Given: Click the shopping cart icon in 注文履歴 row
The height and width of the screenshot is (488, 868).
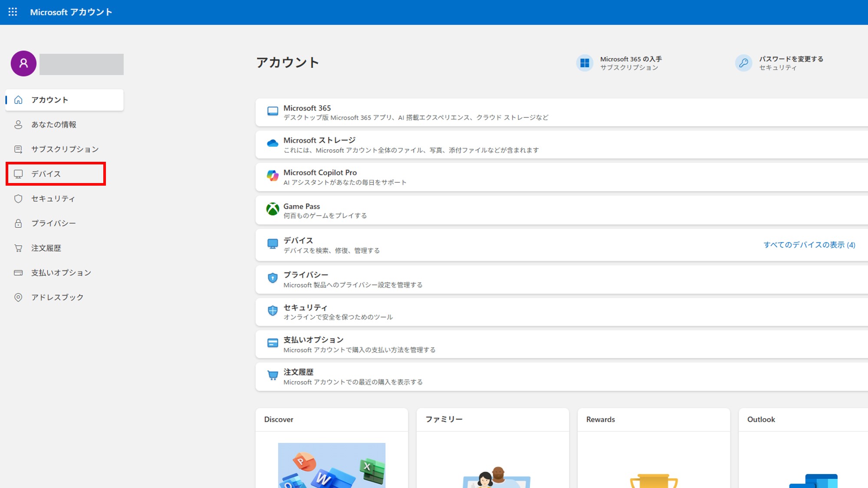Looking at the screenshot, I should 273,376.
